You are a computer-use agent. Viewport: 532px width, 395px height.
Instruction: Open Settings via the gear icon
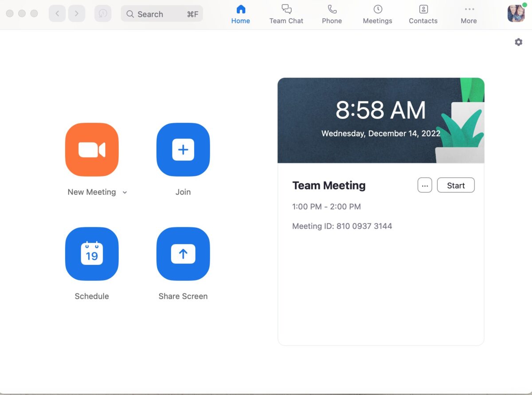pos(518,42)
